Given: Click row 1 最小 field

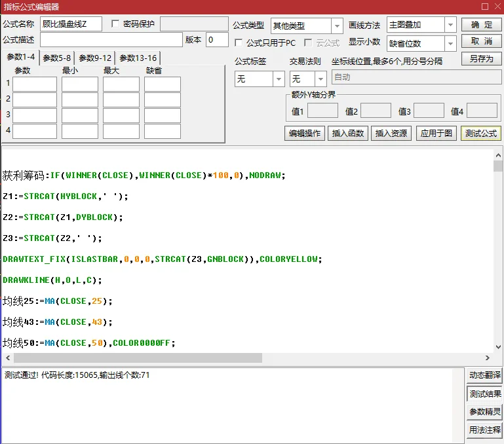Looking at the screenshot, I should pos(80,84).
